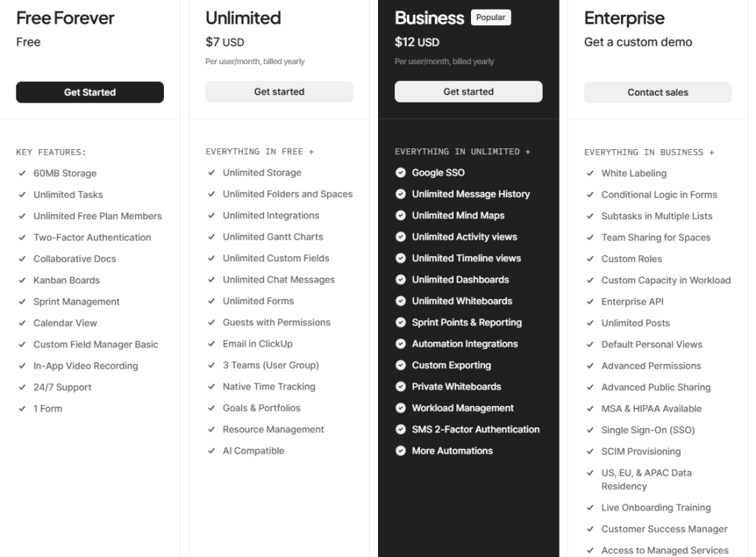Click the Contact sales button
Image resolution: width=756 pixels, height=557 pixels.
click(658, 92)
